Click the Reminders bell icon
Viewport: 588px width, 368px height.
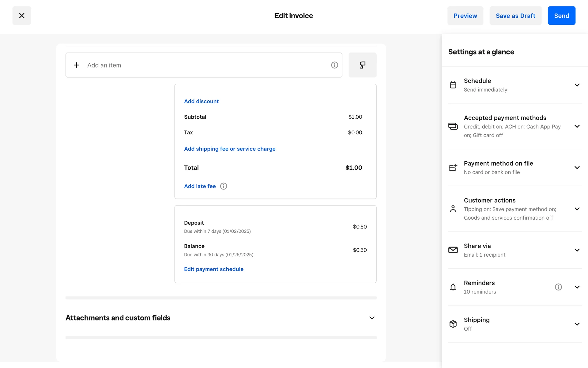(453, 287)
